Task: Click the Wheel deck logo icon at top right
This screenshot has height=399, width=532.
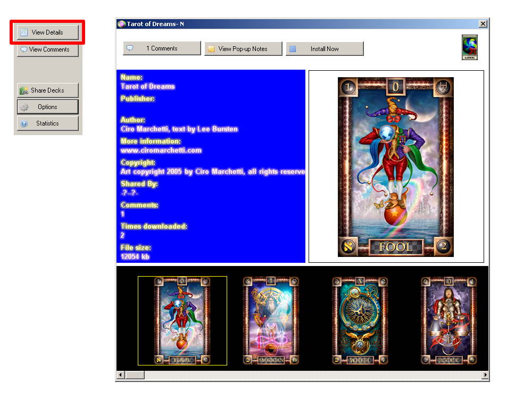Action: point(470,47)
